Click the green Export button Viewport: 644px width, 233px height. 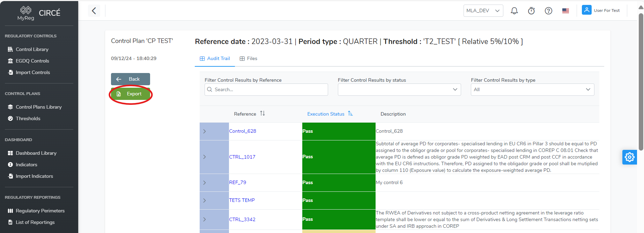(130, 94)
